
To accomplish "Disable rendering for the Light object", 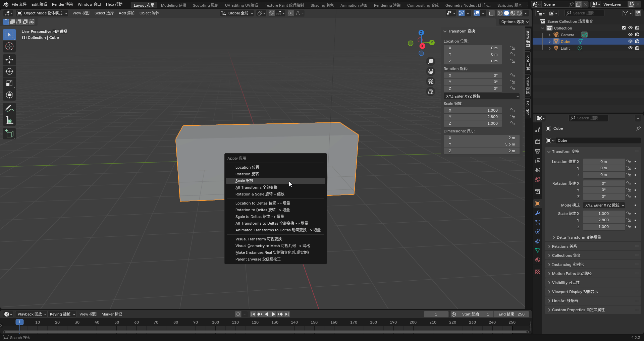I will [x=637, y=48].
